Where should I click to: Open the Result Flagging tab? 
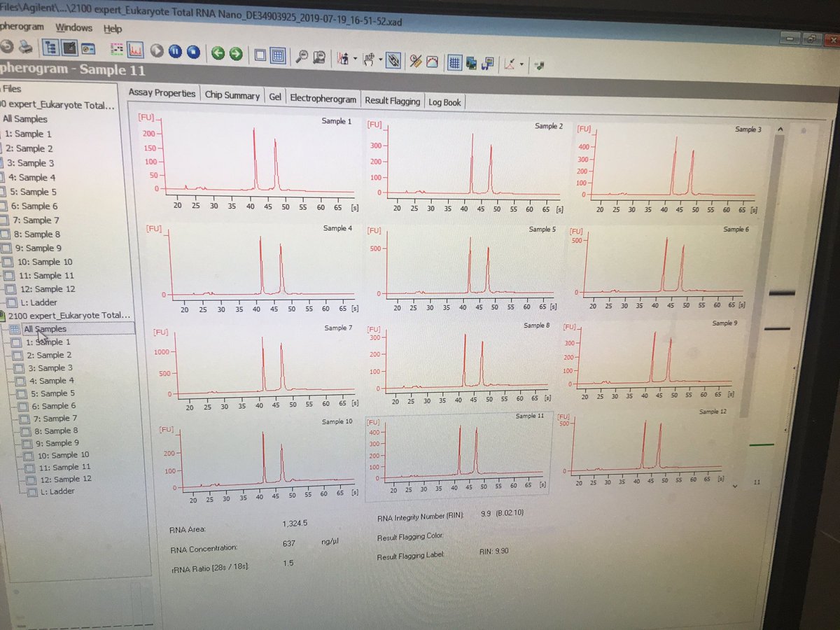point(392,101)
